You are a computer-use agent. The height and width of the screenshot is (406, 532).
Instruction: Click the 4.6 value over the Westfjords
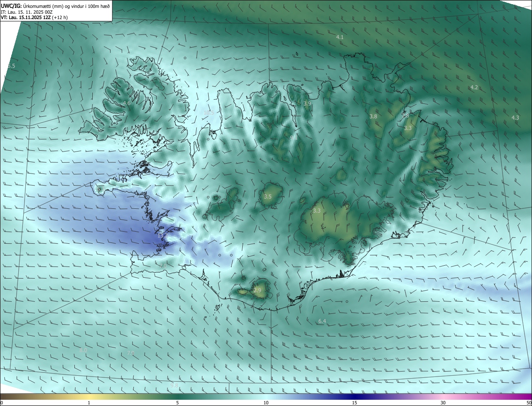(127, 103)
